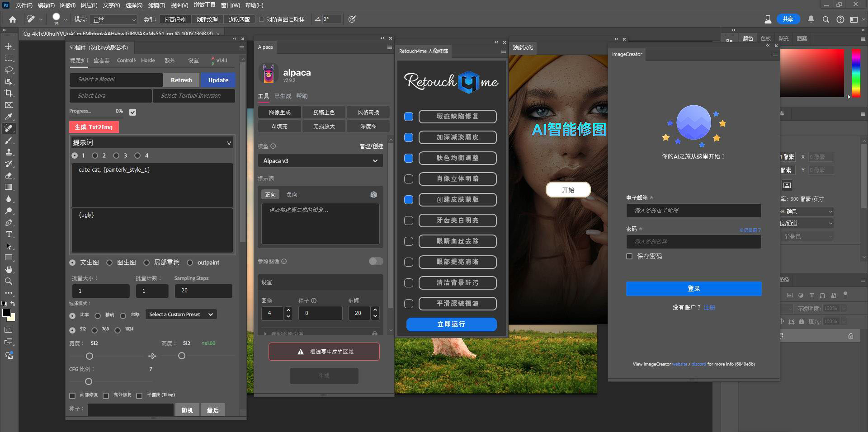Image resolution: width=868 pixels, height=432 pixels.
Task: Enable 牙齿美白明亮 checkbox
Action: 409,221
